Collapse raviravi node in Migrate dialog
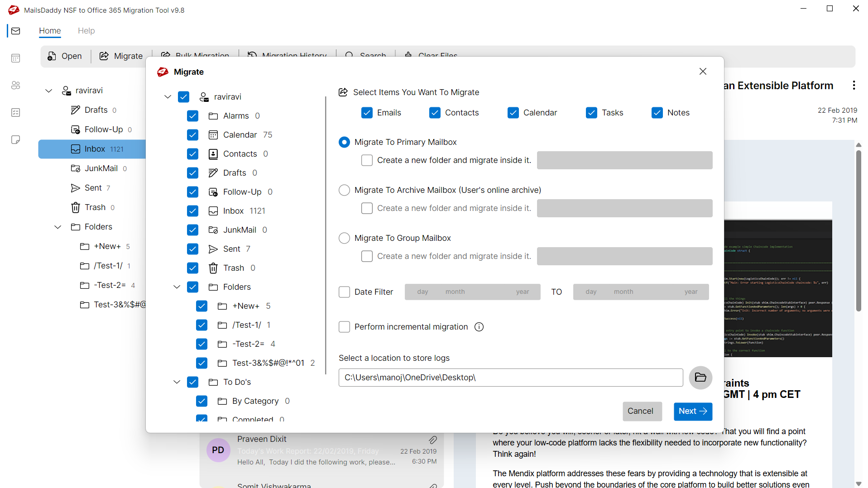The height and width of the screenshot is (488, 868). click(168, 97)
